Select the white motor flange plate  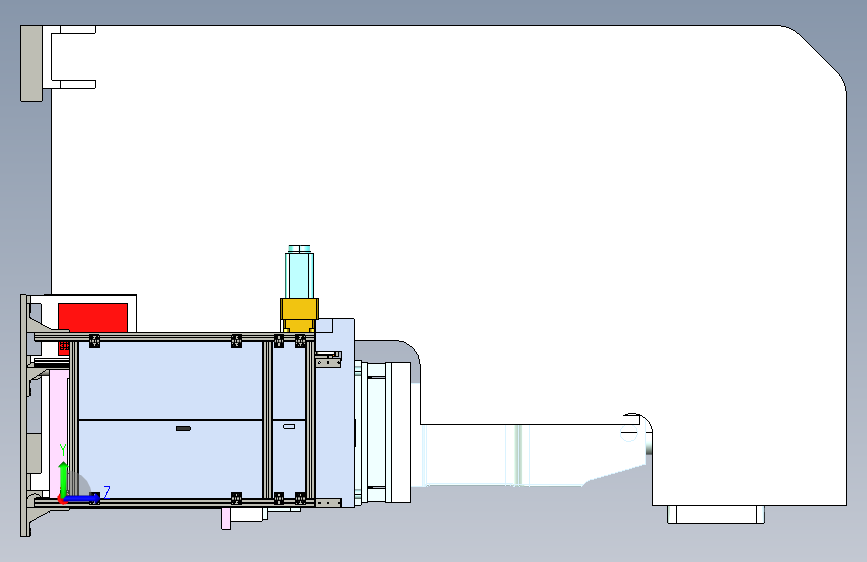398,432
